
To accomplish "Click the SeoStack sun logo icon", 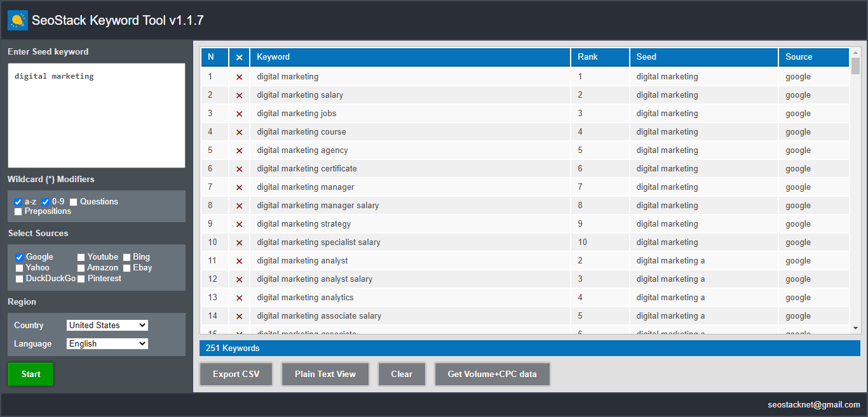I will (x=17, y=20).
